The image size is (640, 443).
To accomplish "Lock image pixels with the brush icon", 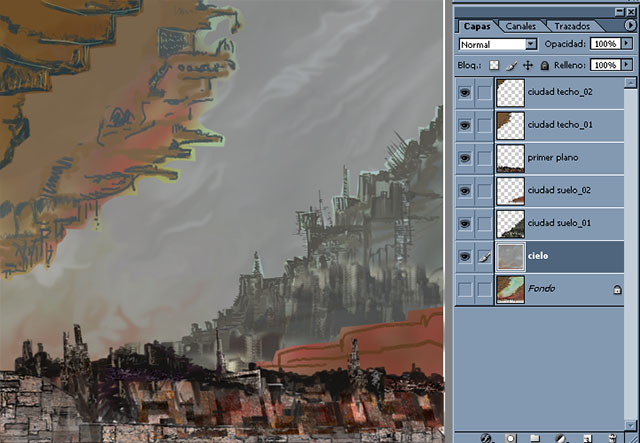I will click(x=511, y=65).
